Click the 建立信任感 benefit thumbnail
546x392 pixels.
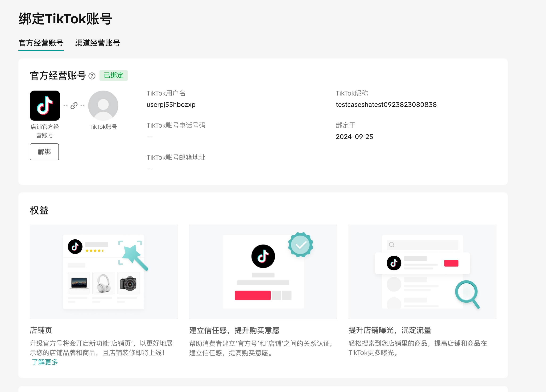(x=263, y=272)
